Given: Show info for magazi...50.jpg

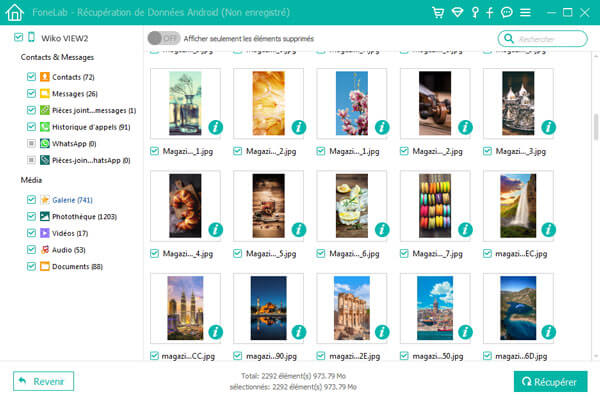Looking at the screenshot, I should coord(465,332).
